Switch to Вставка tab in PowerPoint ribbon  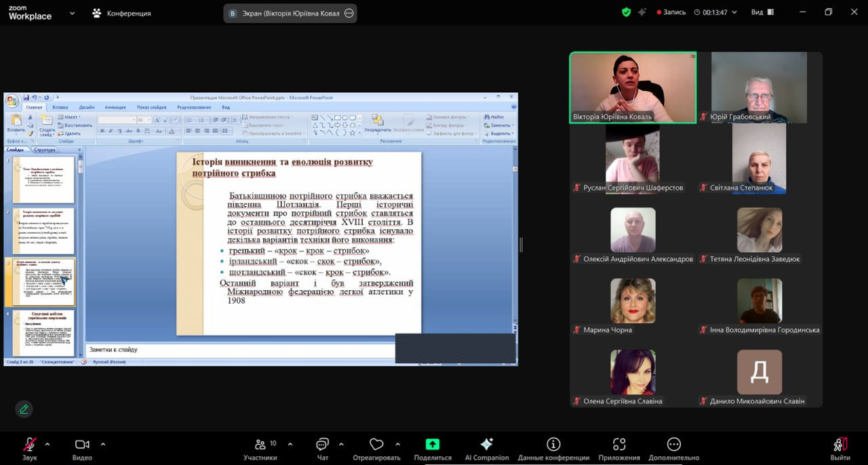[x=60, y=107]
